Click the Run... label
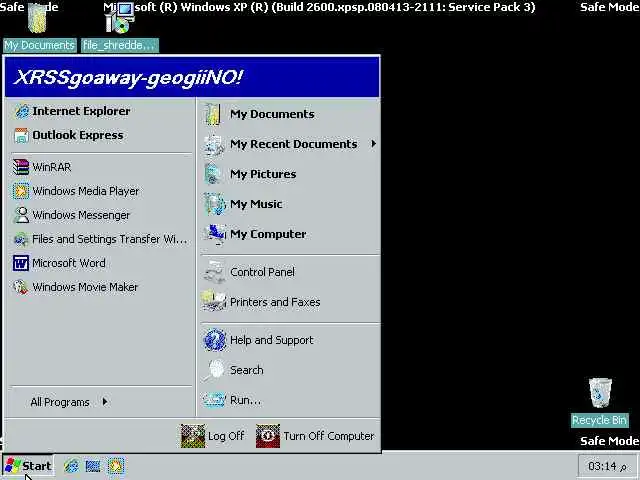 (x=245, y=400)
